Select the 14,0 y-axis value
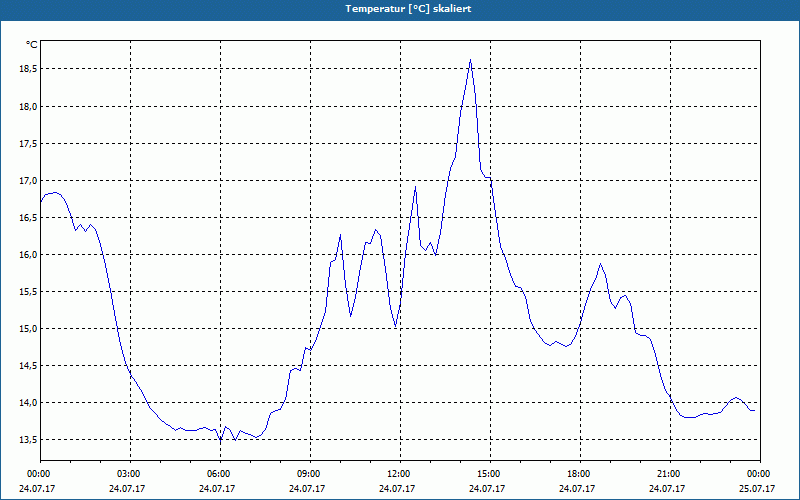This screenshot has height=500, width=800. (x=28, y=403)
